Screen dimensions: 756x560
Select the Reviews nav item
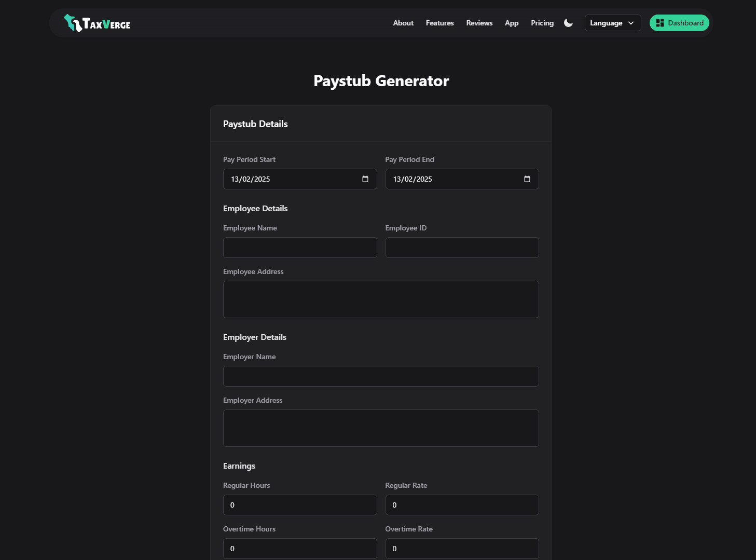click(478, 23)
